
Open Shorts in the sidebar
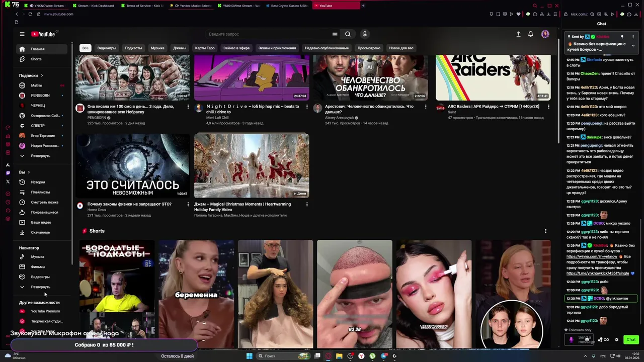[41, 59]
